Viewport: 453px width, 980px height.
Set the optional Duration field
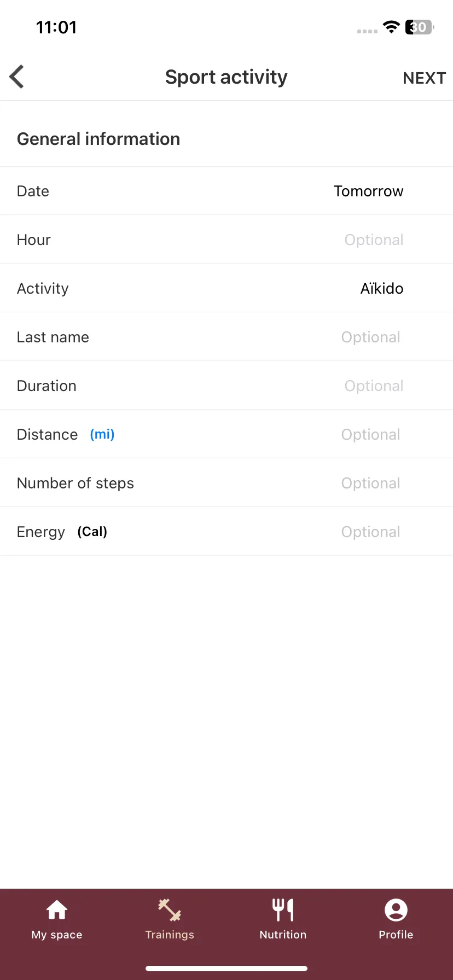click(374, 386)
